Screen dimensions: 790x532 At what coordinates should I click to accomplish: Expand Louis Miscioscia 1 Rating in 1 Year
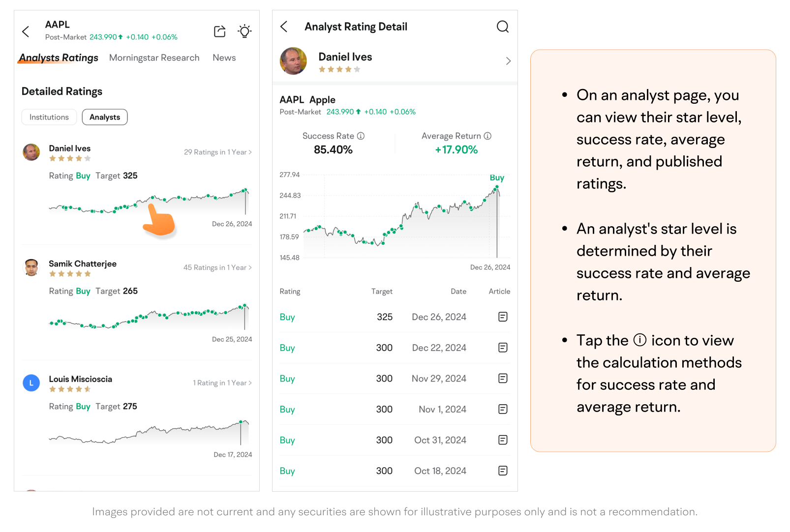tap(222, 383)
